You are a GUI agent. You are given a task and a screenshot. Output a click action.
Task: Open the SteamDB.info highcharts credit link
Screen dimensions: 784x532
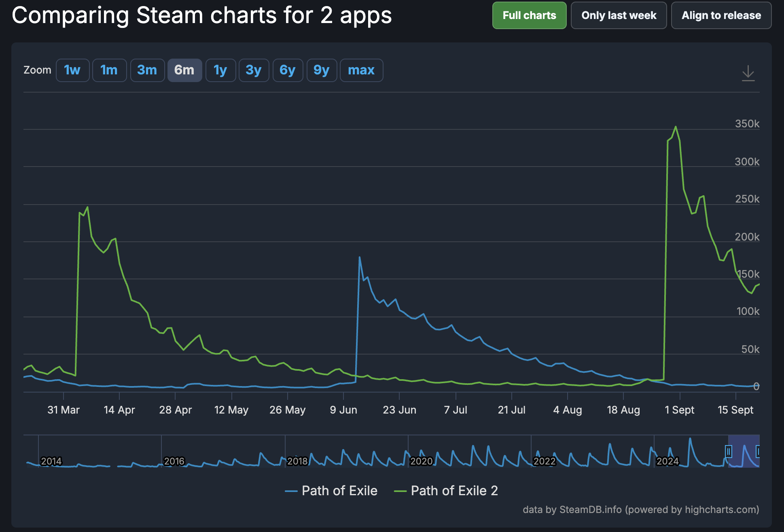(x=641, y=509)
